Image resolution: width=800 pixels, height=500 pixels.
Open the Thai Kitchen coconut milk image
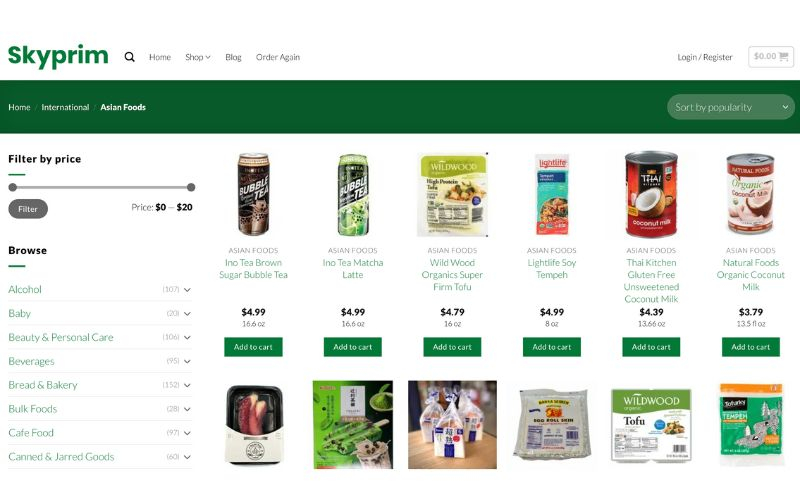tap(651, 194)
